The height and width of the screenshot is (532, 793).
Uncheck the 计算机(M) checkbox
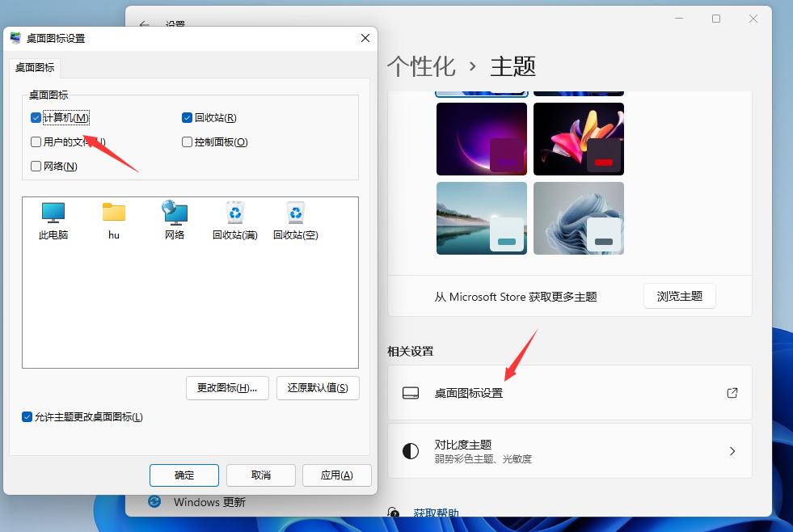(36, 117)
